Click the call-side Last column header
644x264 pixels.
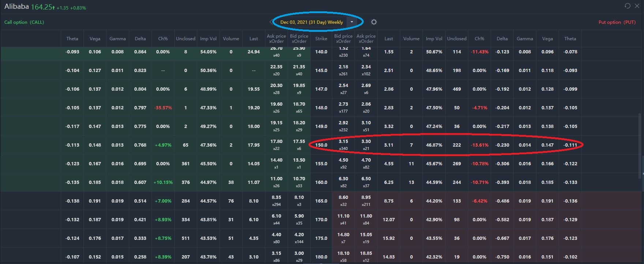(254, 39)
